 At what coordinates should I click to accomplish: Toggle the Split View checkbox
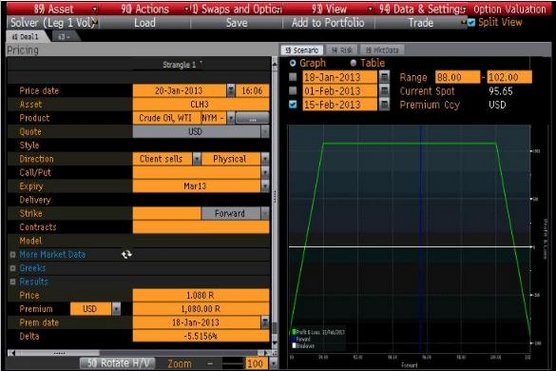(x=471, y=23)
